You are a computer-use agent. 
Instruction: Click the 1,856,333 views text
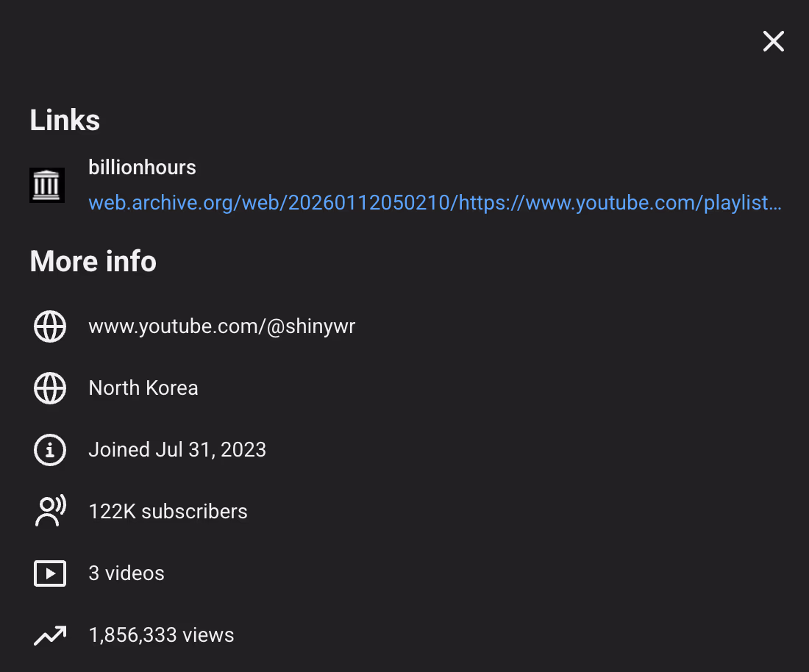161,635
